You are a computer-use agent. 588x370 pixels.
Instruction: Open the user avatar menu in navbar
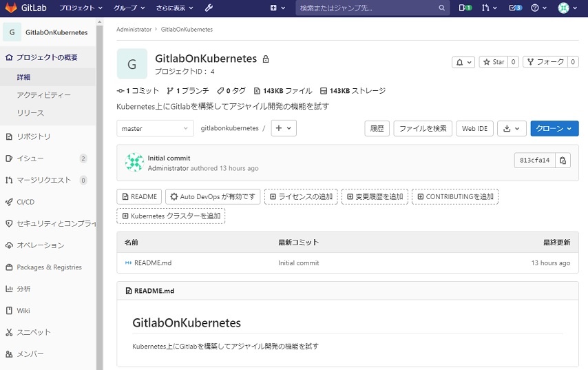[x=567, y=8]
